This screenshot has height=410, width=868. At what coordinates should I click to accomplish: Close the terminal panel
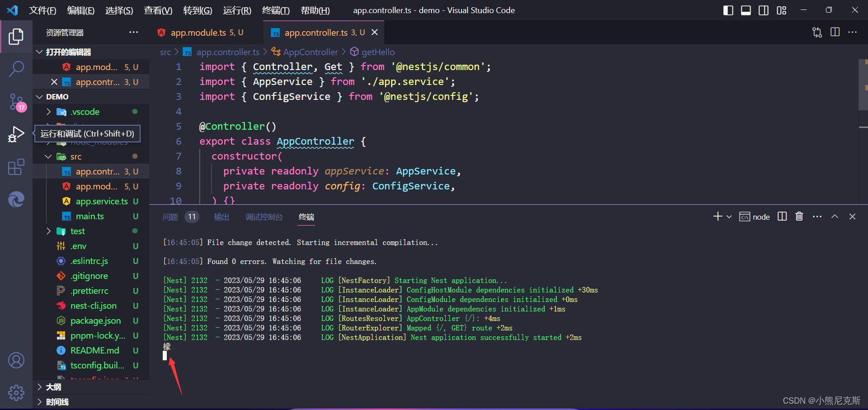click(853, 217)
